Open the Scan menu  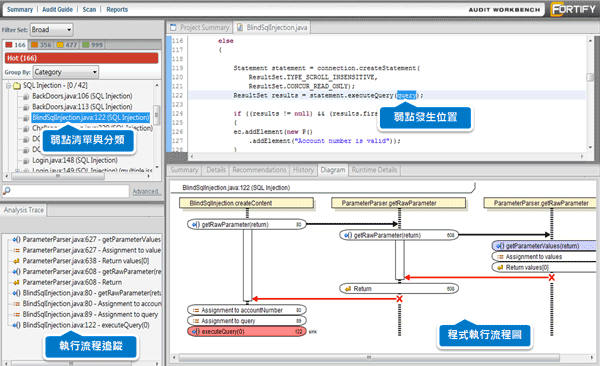pos(89,10)
